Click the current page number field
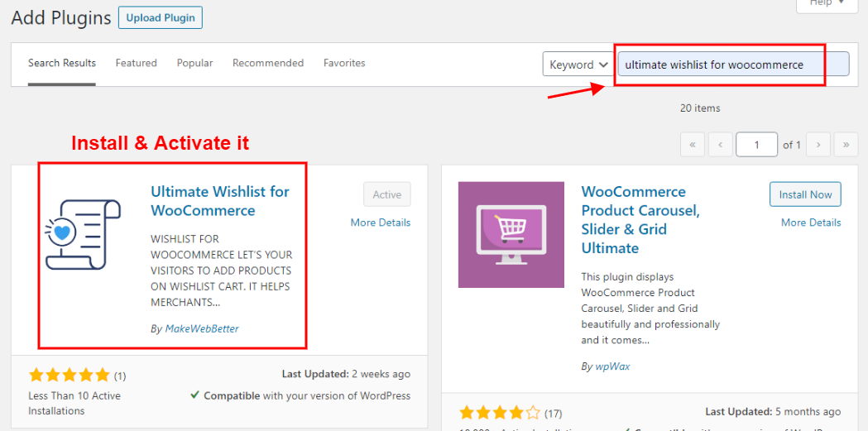The height and width of the screenshot is (431, 868). (x=757, y=146)
